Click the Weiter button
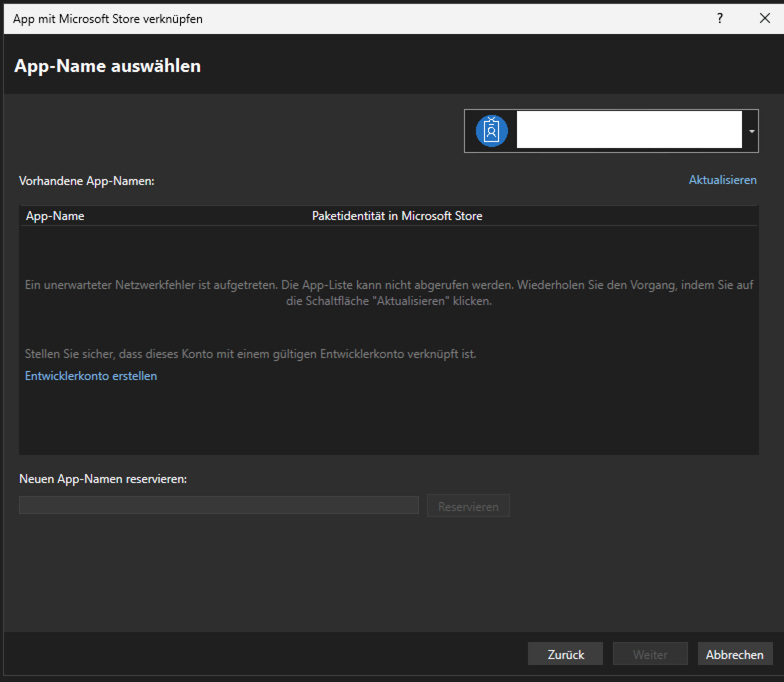The width and height of the screenshot is (784, 682). coord(650,654)
